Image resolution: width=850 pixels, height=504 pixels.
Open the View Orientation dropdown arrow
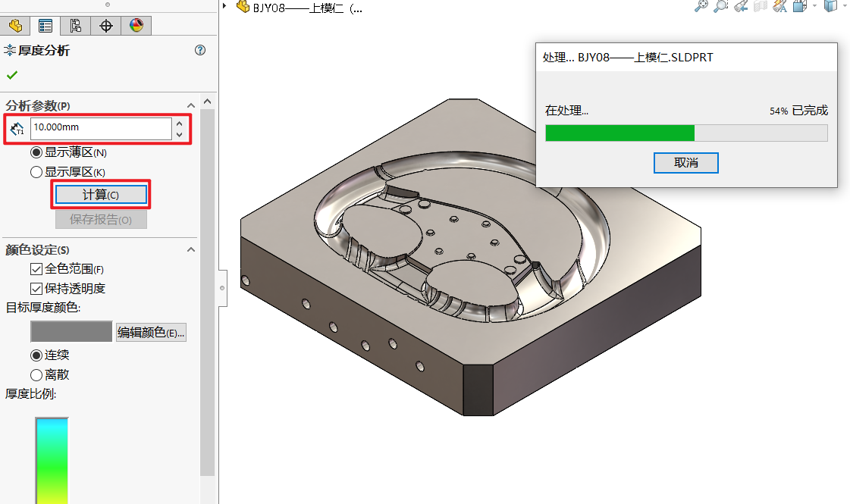tap(815, 6)
